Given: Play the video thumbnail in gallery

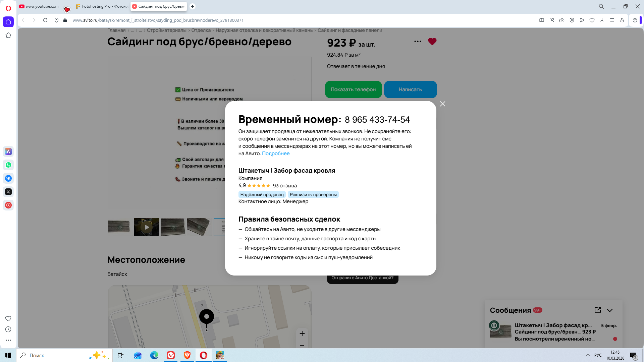Looking at the screenshot, I should click(147, 227).
